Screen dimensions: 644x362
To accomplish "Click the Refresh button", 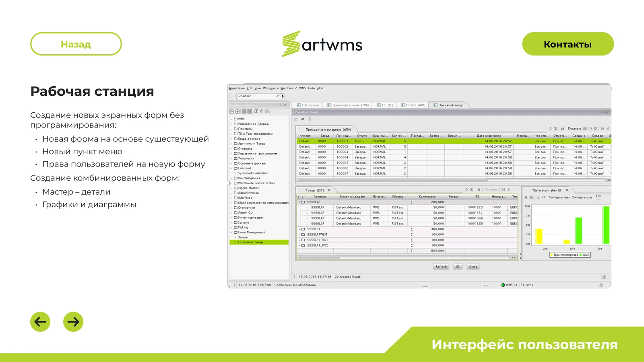I will [x=441, y=267].
